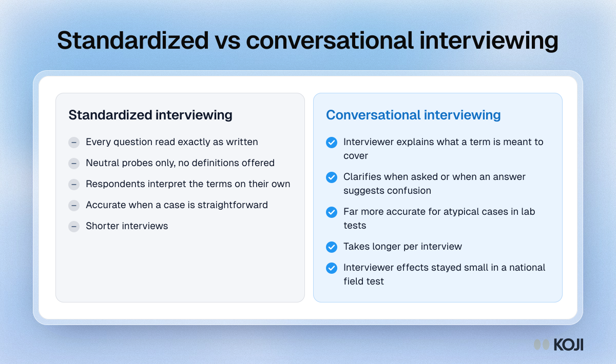The width and height of the screenshot is (616, 364).
Task: Click the text "Takes longer per interview"
Action: pyautogui.click(x=403, y=247)
